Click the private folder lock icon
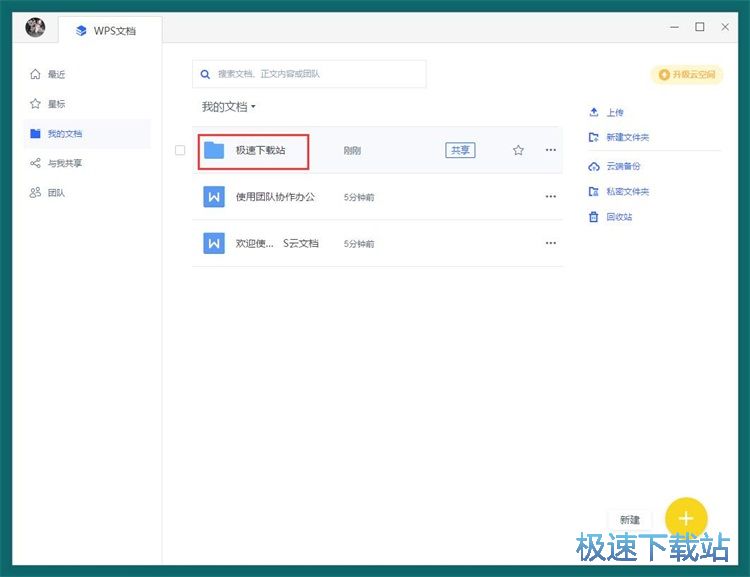750x577 pixels. pos(594,191)
